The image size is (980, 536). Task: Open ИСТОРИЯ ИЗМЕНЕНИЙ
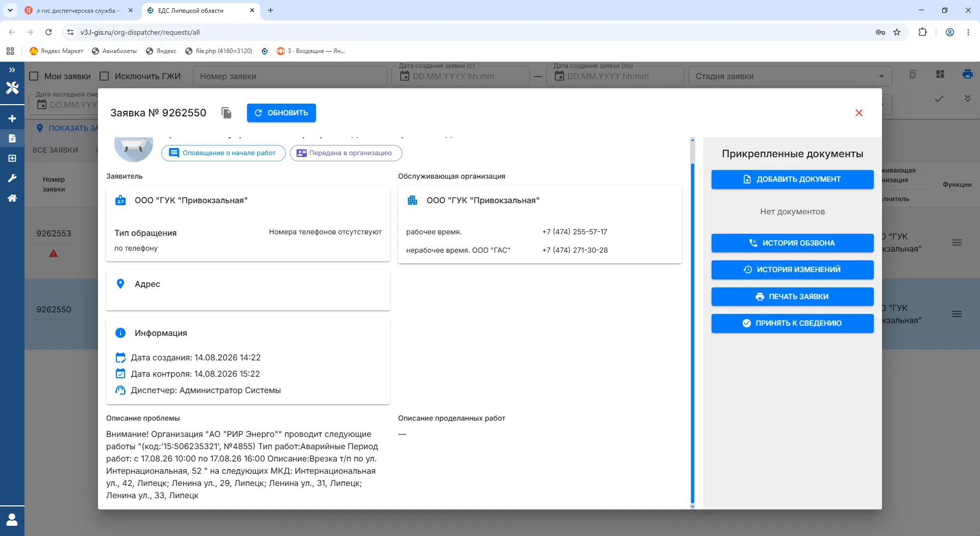(x=792, y=270)
